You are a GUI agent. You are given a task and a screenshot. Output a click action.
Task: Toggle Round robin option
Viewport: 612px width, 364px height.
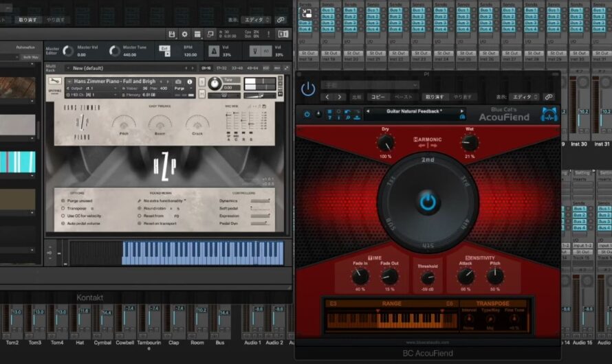(140, 209)
